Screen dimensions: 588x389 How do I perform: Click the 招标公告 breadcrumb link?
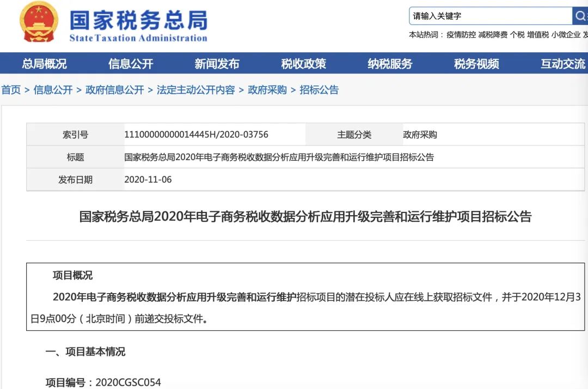pyautogui.click(x=319, y=90)
